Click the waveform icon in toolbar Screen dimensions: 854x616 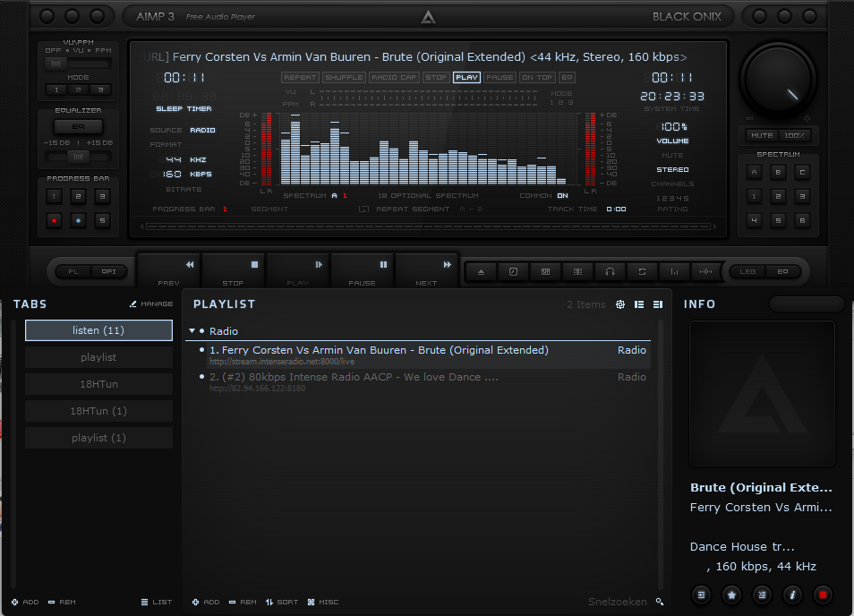click(x=706, y=272)
